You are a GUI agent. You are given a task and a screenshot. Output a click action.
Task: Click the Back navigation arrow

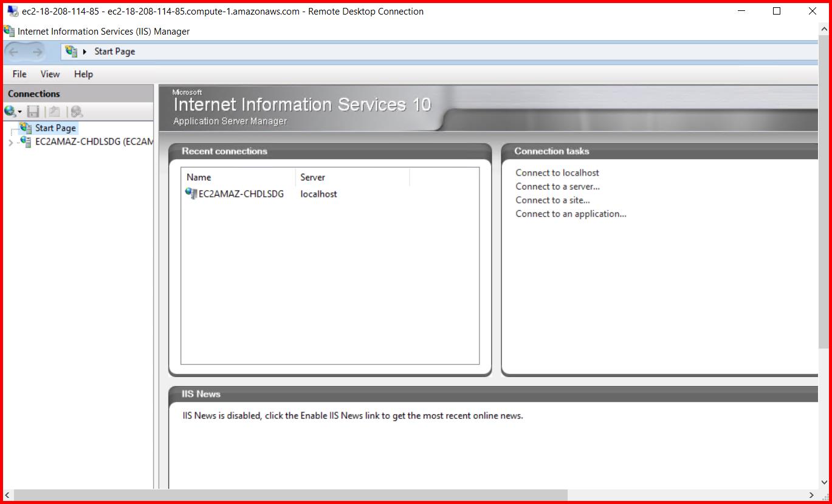[13, 51]
